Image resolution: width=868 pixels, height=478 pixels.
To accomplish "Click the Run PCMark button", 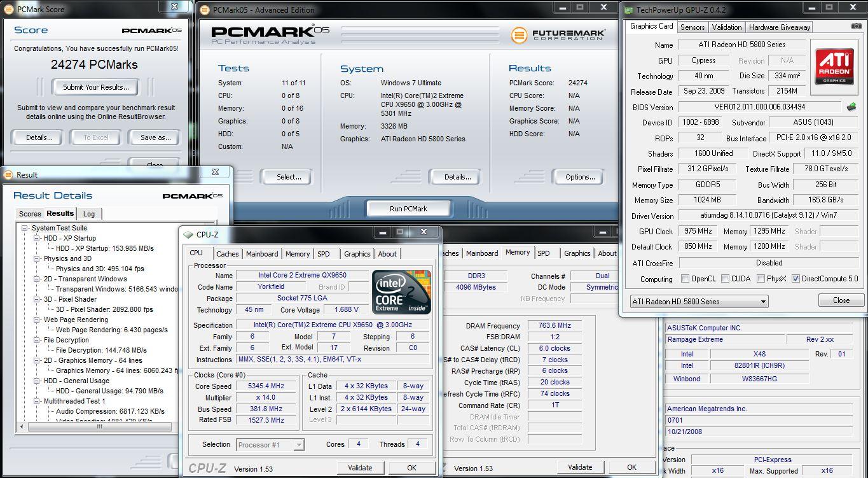I will point(408,209).
